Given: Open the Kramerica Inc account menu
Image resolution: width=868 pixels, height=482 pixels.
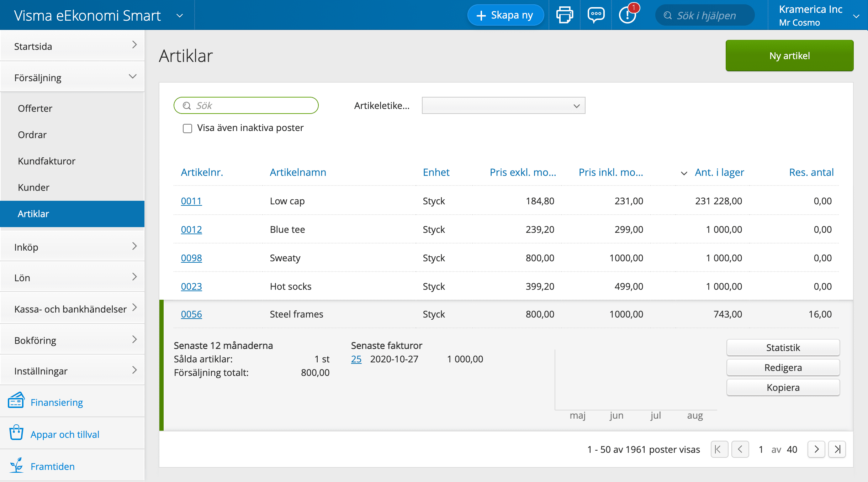Looking at the screenshot, I should click(856, 16).
